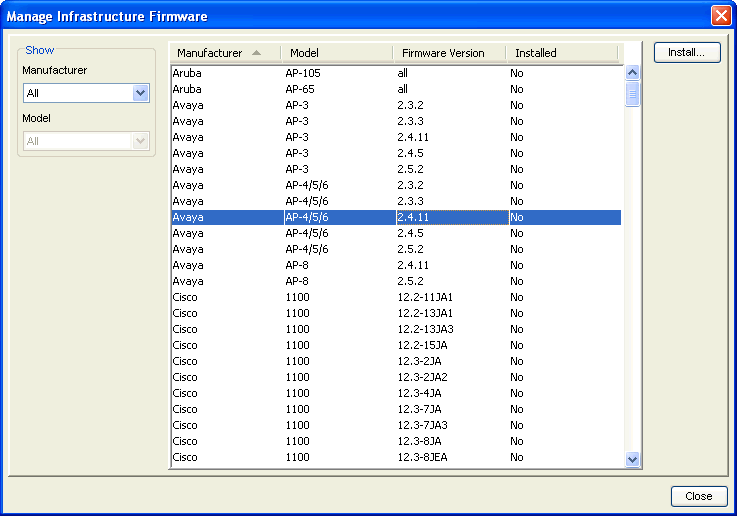The width and height of the screenshot is (737, 516).
Task: Select the Cisco 1100 12.3-8JEA row
Action: (395, 457)
